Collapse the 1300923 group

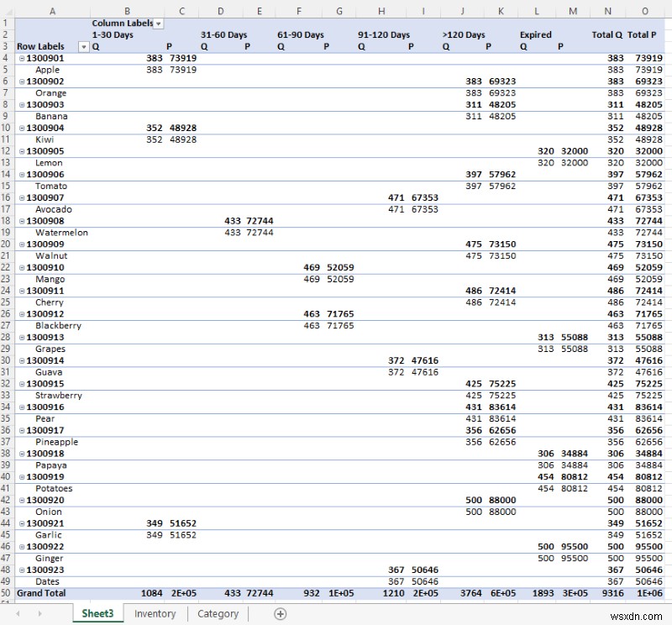(22, 570)
